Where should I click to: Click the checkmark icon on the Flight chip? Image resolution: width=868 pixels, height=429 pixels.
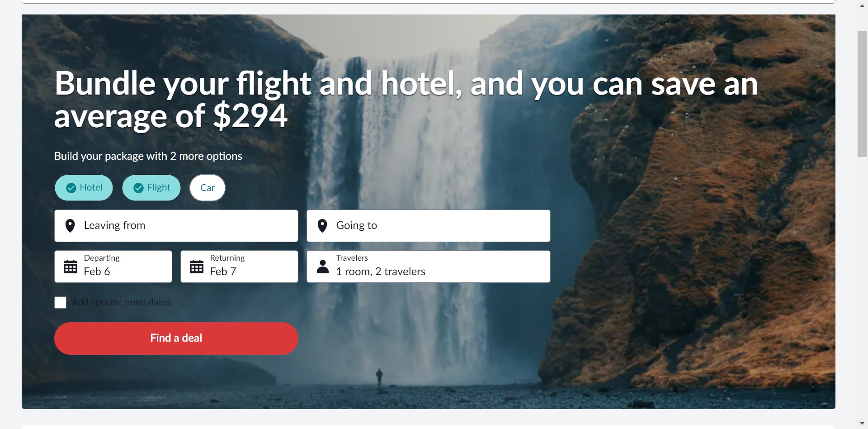139,188
